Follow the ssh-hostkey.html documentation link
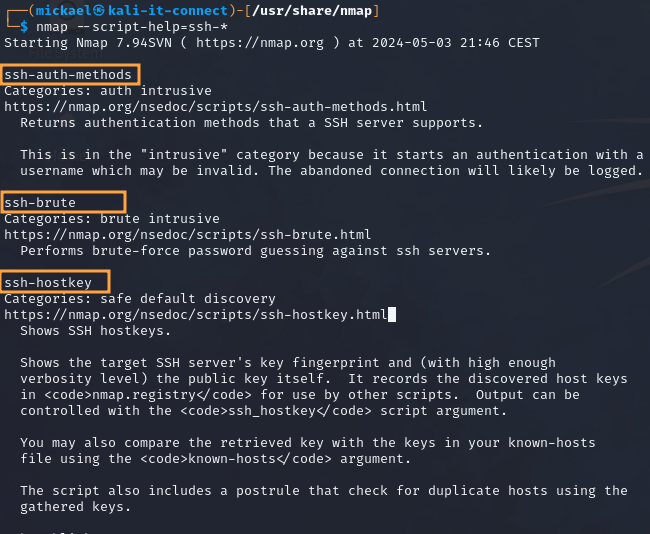 (x=195, y=315)
